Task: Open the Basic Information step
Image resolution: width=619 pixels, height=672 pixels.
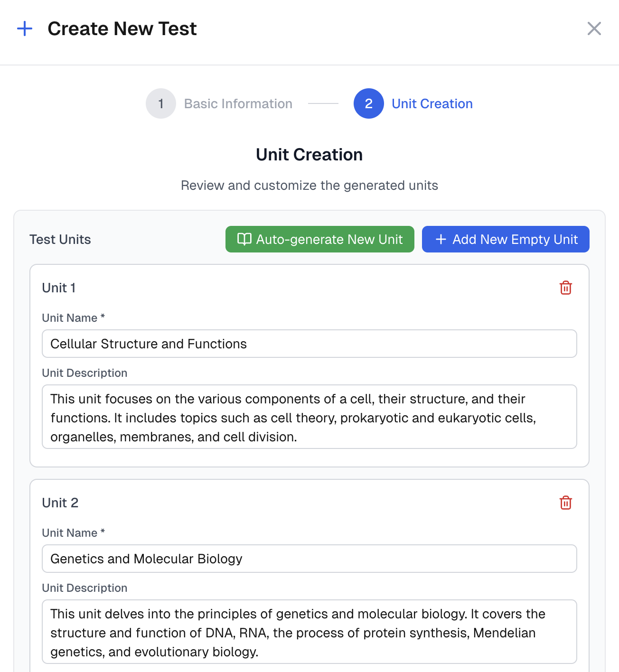Action: (x=238, y=103)
